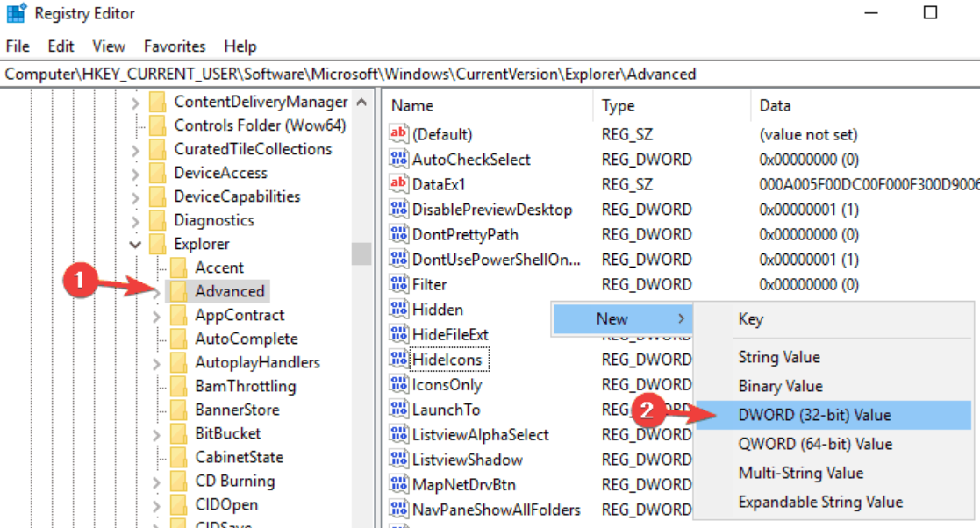Expand the AutoplayHandlers tree node

pos(157,364)
